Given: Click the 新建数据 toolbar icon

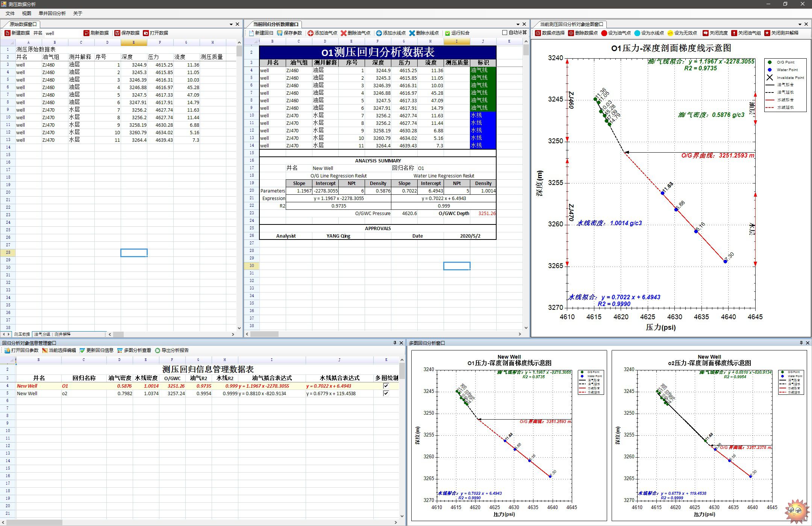Looking at the screenshot, I should [x=7, y=33].
